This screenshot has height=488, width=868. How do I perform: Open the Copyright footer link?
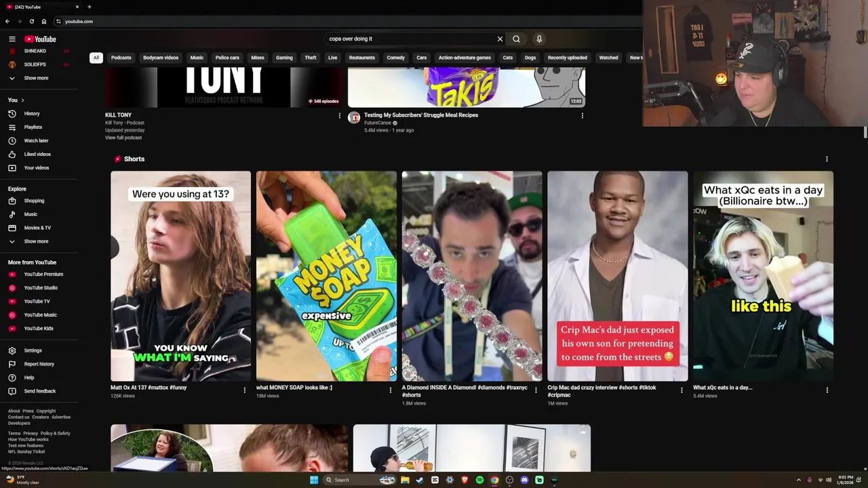click(46, 411)
